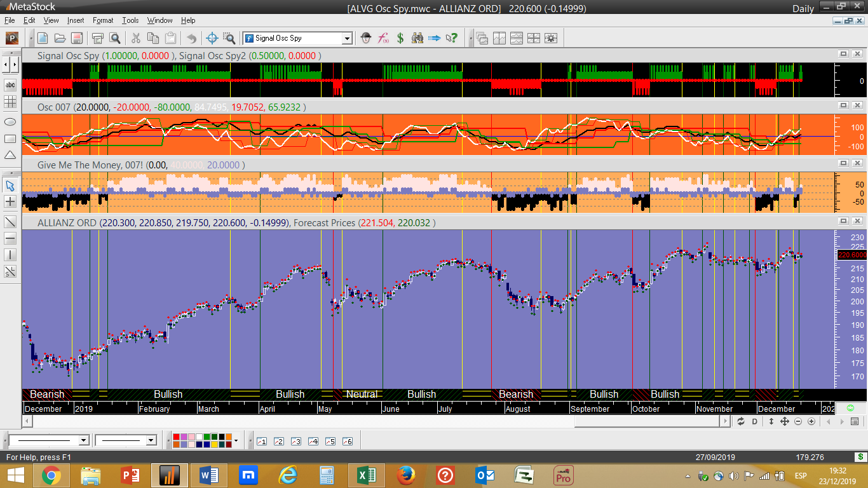Click the Expert Advisor face icon
The height and width of the screenshot is (488, 868).
click(366, 38)
